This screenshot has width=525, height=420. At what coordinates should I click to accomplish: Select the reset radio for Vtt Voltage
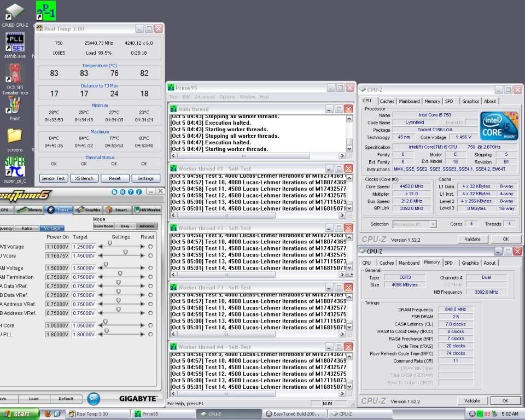coord(150,247)
